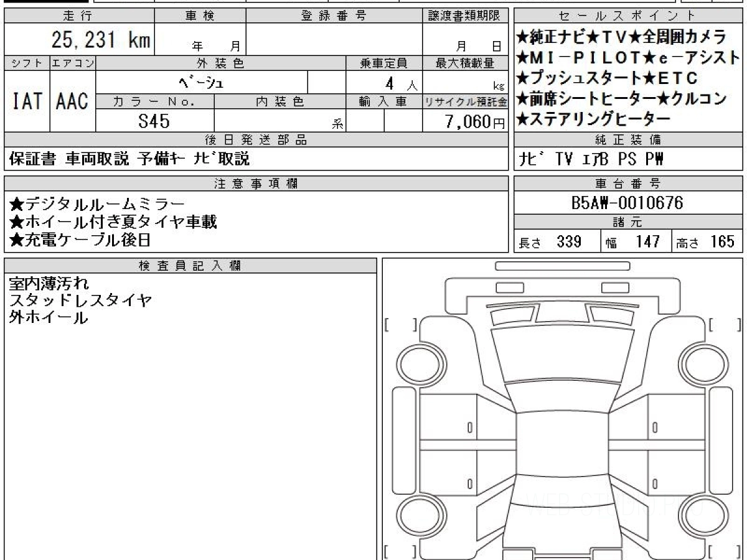
Task: Click the word 保証書
Action: tap(32, 159)
